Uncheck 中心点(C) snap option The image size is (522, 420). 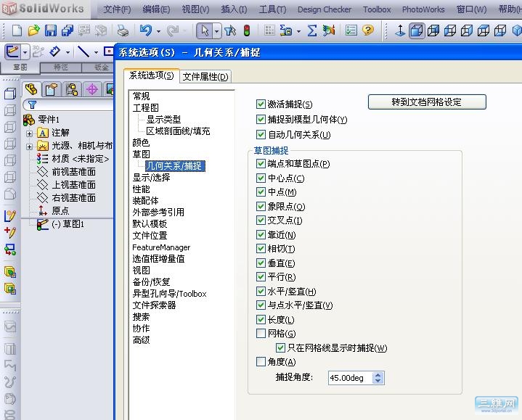[x=261, y=178]
